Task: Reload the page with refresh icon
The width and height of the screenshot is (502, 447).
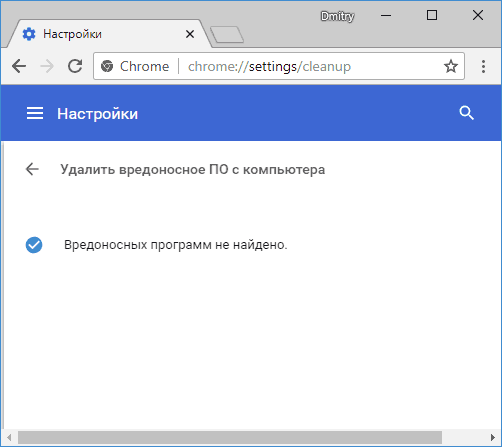Action: click(x=75, y=66)
